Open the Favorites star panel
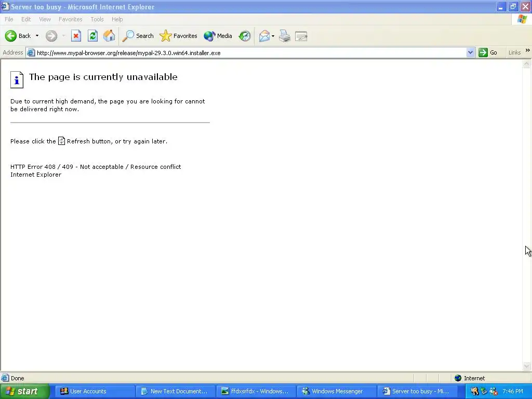Image resolution: width=532 pixels, height=399 pixels. (178, 36)
